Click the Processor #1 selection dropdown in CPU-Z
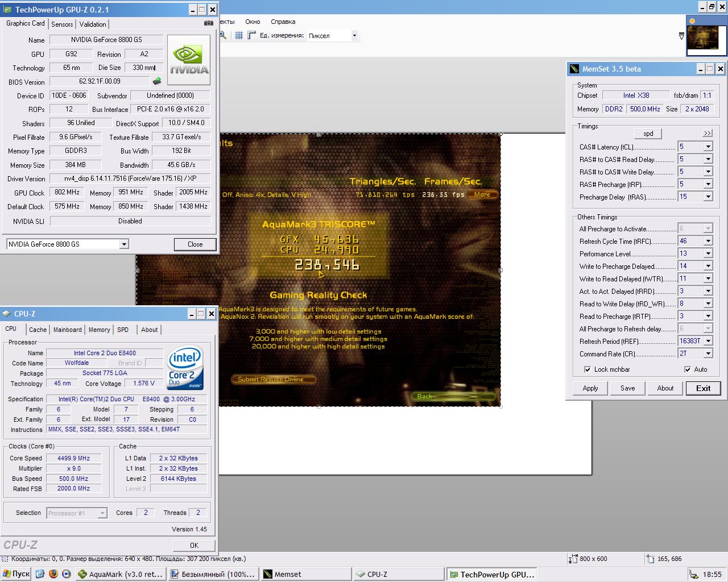 coord(77,513)
